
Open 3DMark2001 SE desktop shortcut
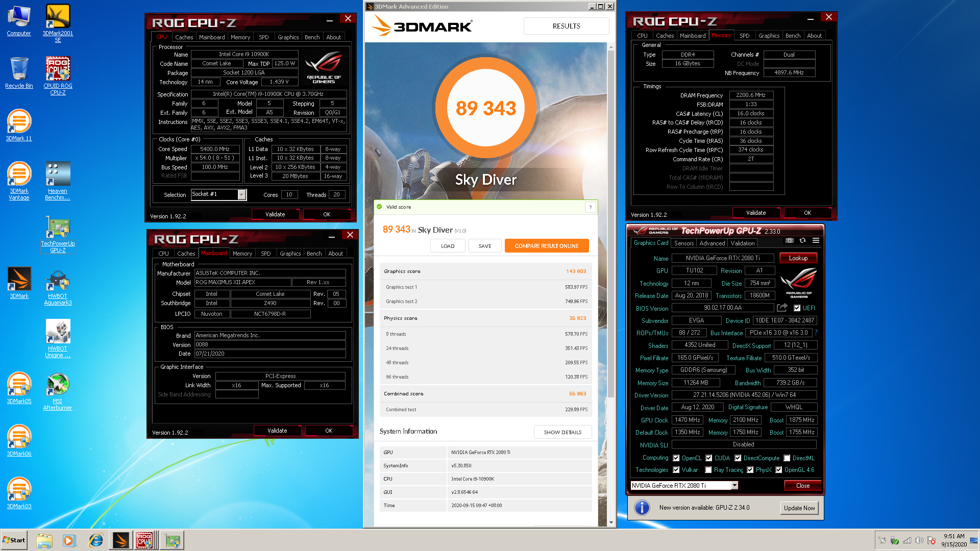(58, 23)
